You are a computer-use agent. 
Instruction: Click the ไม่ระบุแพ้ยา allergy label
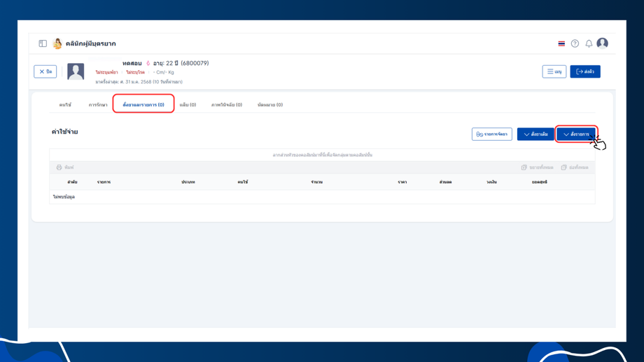click(x=107, y=72)
